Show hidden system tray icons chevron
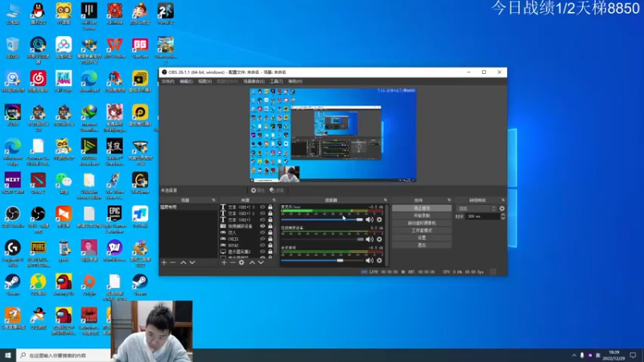The width and height of the screenshot is (644, 362). click(574, 356)
